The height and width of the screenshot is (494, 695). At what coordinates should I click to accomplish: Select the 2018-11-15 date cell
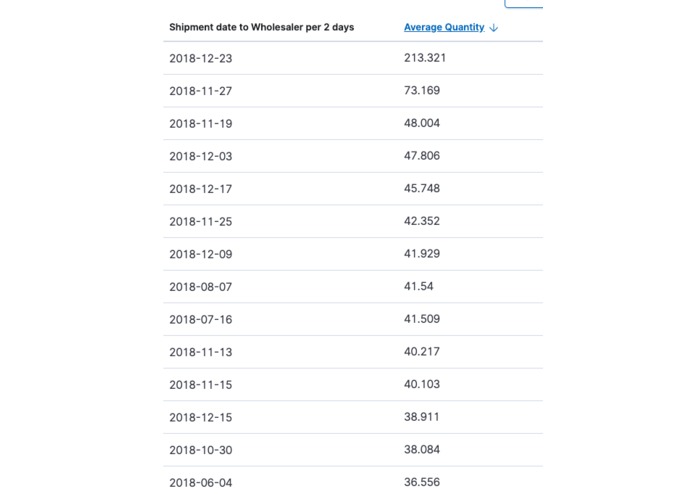coord(201,385)
